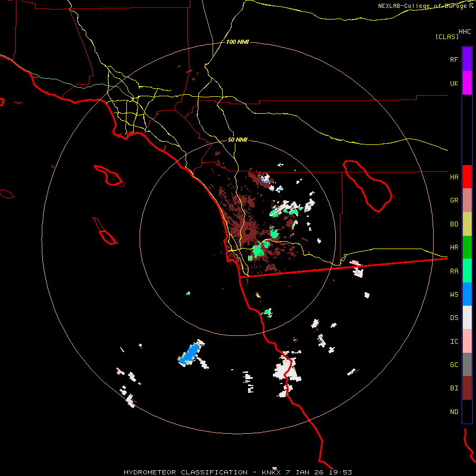Pick the dark green HR legend swatch
Image resolution: width=476 pixels, height=476 pixels.
pyautogui.click(x=467, y=248)
